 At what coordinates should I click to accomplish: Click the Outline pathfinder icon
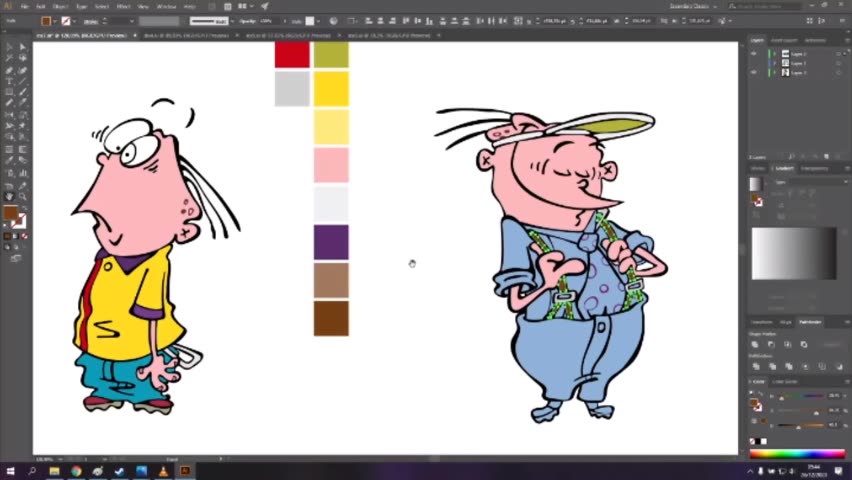822,367
